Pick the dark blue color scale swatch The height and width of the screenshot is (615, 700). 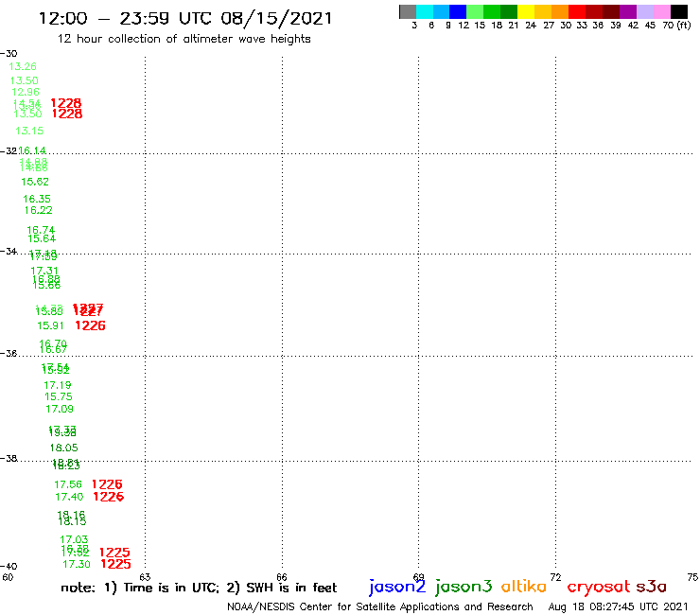[x=458, y=11]
